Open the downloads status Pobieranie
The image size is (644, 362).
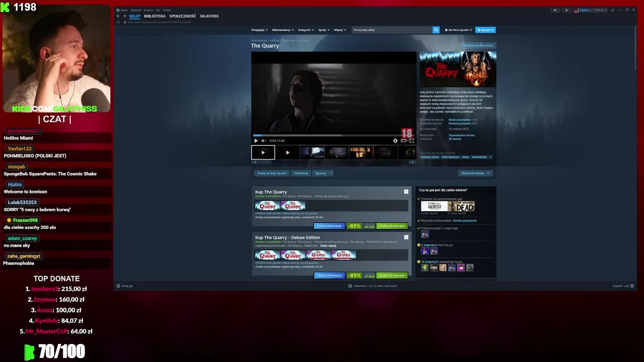[x=372, y=286]
